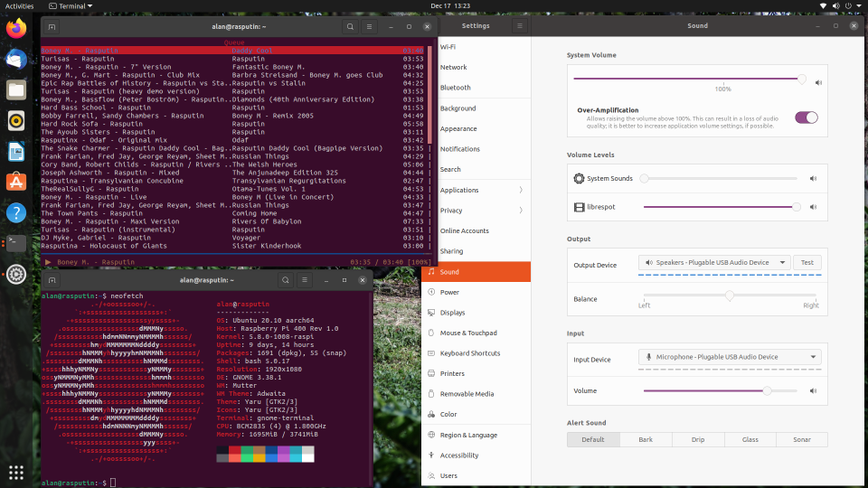Mute librespot with its speaker icon
This screenshot has height=488, width=868.
[813, 207]
